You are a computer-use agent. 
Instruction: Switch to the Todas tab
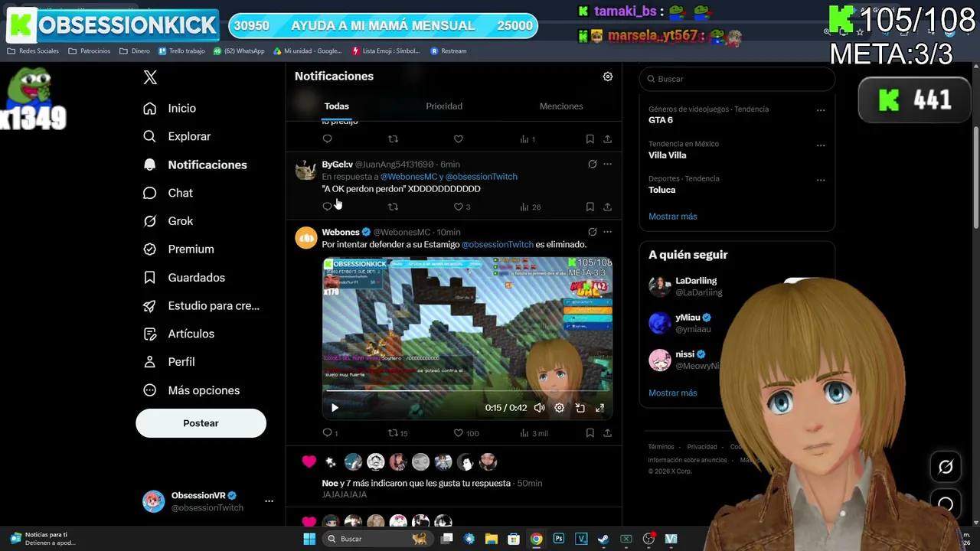[336, 106]
